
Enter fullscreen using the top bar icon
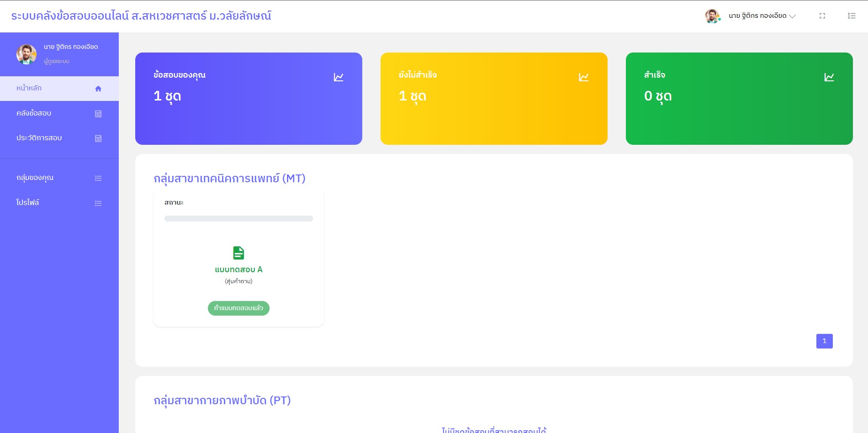point(822,16)
